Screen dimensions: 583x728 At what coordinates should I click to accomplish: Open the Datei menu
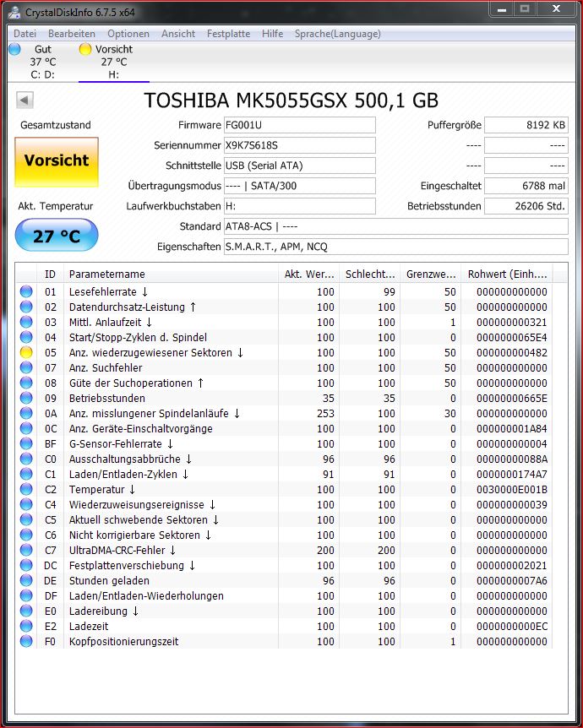click(25, 34)
